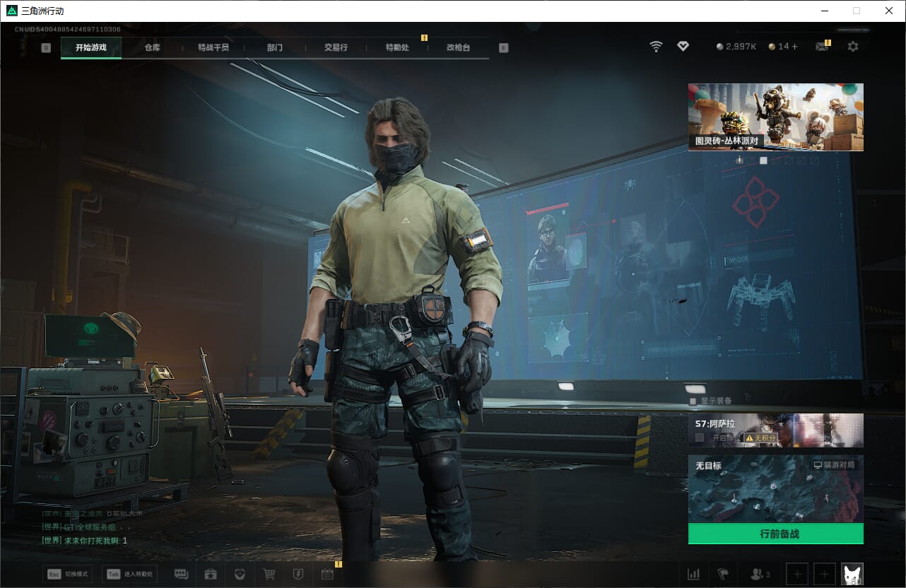Viewport: 906px width, 588px height.
Task: Expand the S7:阿萨拉 season panel
Action: (x=775, y=430)
